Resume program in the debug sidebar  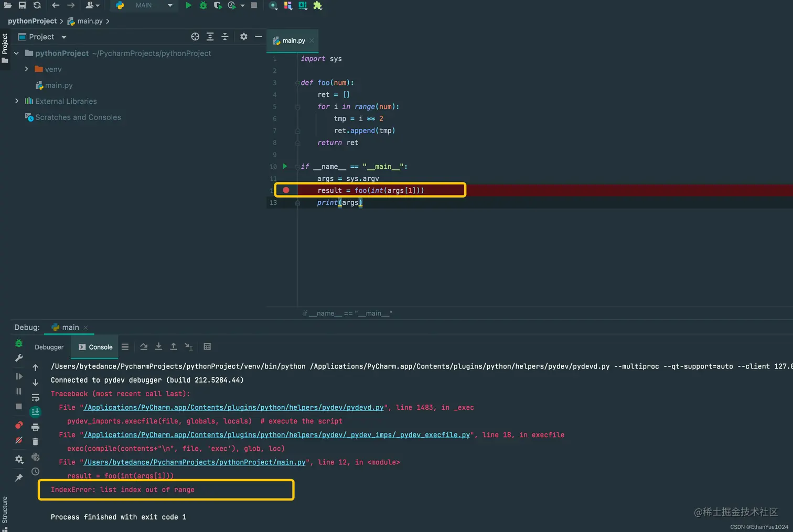coord(19,376)
